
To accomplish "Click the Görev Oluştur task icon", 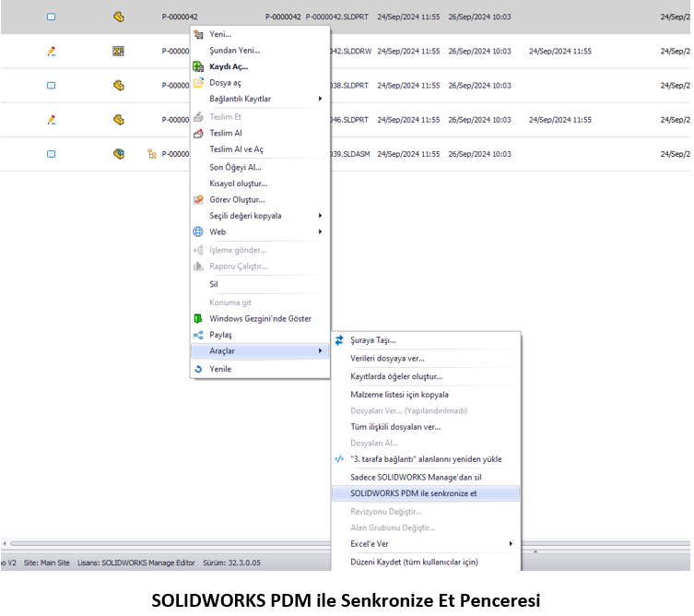I will coord(198,199).
